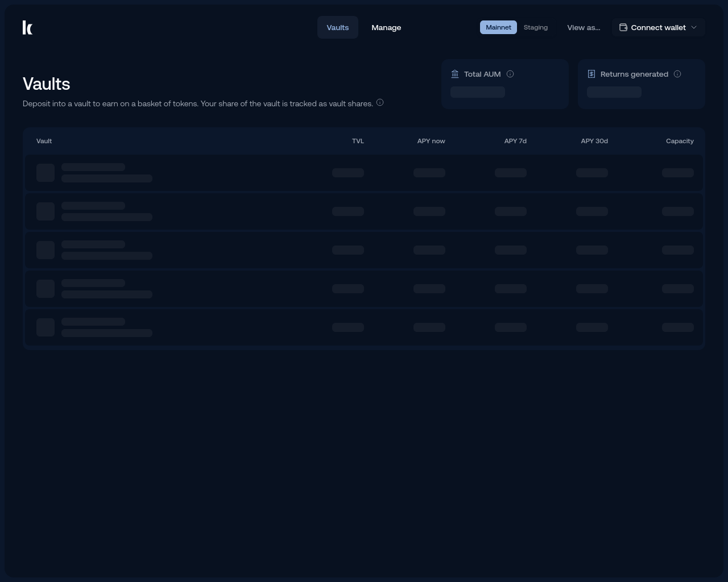728x582 pixels.
Task: Expand the Connect wallet chevron
Action: [x=694, y=27]
